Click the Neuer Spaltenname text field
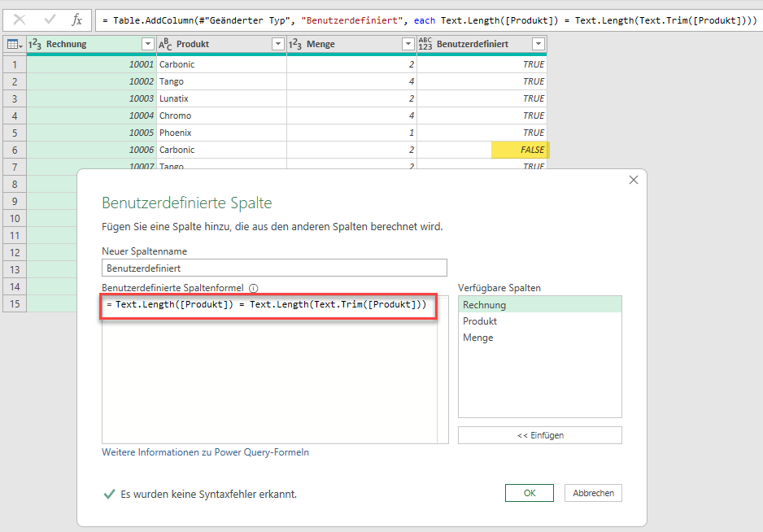The image size is (763, 532). pos(274,268)
